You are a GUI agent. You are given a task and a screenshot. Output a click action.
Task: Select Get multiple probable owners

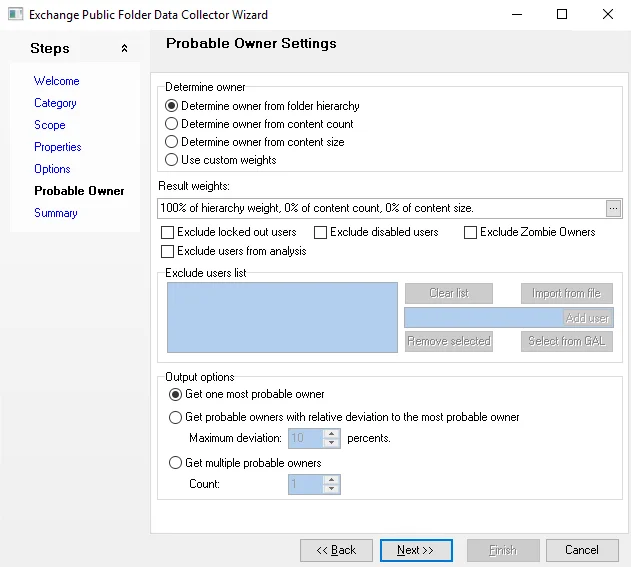pyautogui.click(x=245, y=463)
